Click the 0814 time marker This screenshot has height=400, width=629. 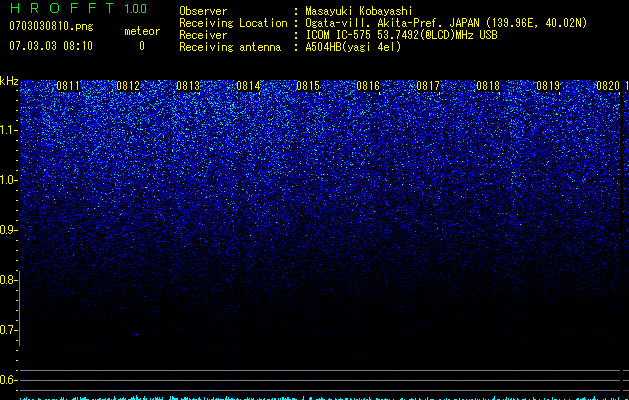[x=248, y=86]
